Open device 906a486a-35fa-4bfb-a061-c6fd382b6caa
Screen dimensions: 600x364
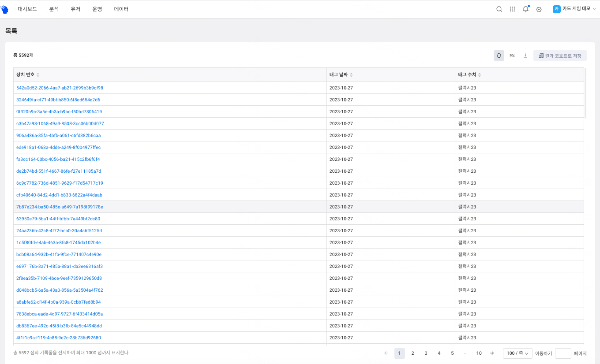click(58, 135)
